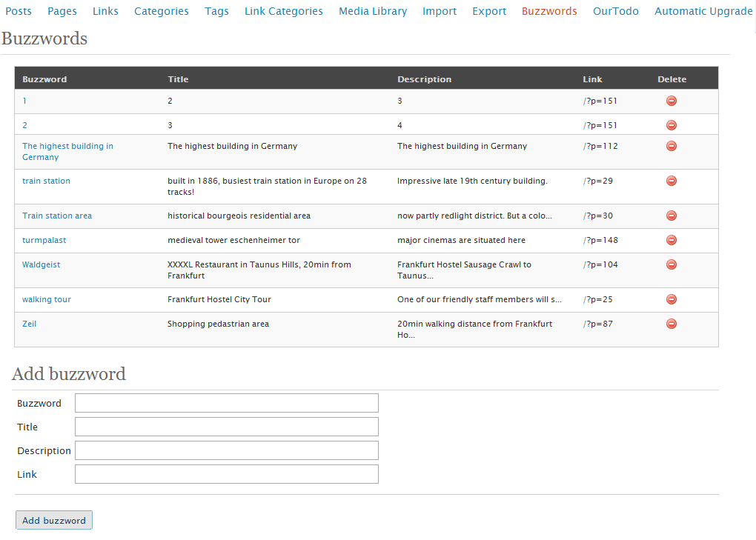Click the Title column header

point(178,79)
